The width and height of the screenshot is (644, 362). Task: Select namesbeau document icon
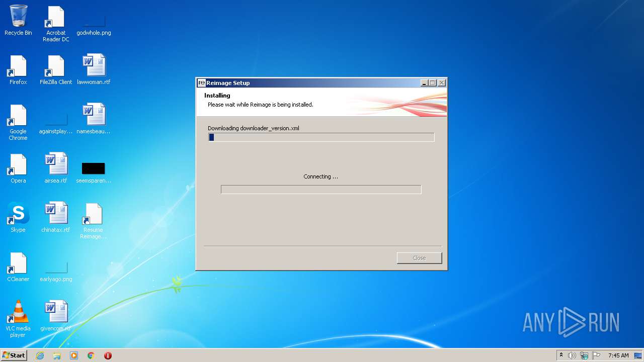pyautogui.click(x=94, y=120)
